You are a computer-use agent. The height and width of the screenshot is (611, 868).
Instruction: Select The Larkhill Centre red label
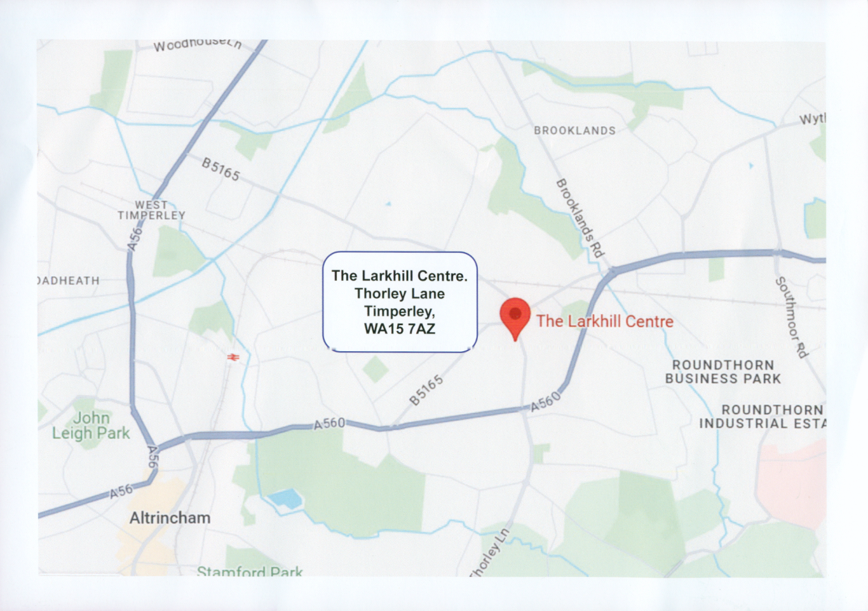tap(604, 321)
